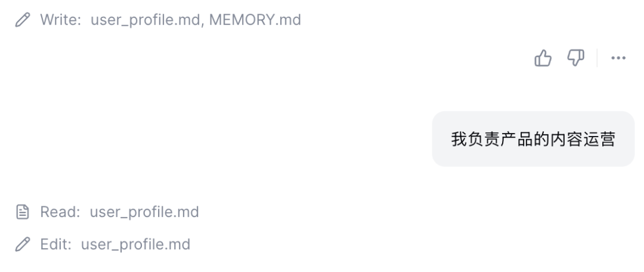Image resolution: width=644 pixels, height=272 pixels.
Task: Expand the Edit tool call row
Action: pyautogui.click(x=55, y=244)
